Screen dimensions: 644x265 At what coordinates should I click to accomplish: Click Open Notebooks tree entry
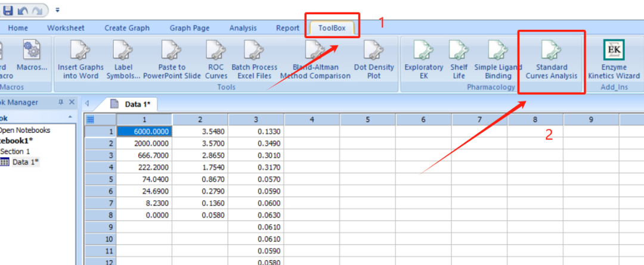tap(25, 130)
